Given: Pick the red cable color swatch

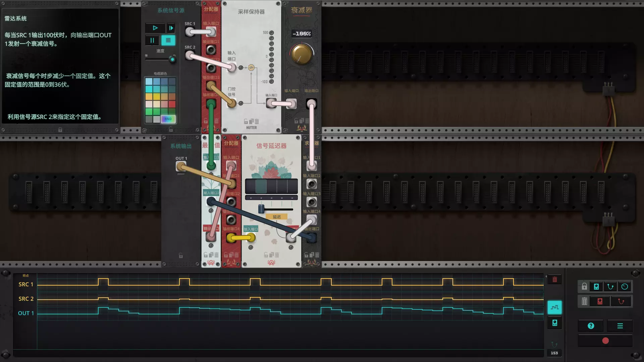Looking at the screenshot, I should coord(172,104).
